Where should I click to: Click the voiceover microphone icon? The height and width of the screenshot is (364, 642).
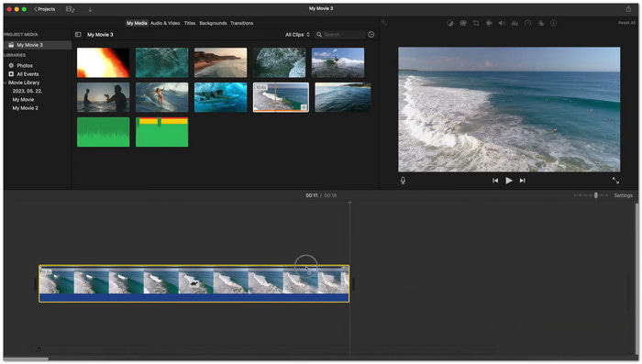pyautogui.click(x=403, y=181)
